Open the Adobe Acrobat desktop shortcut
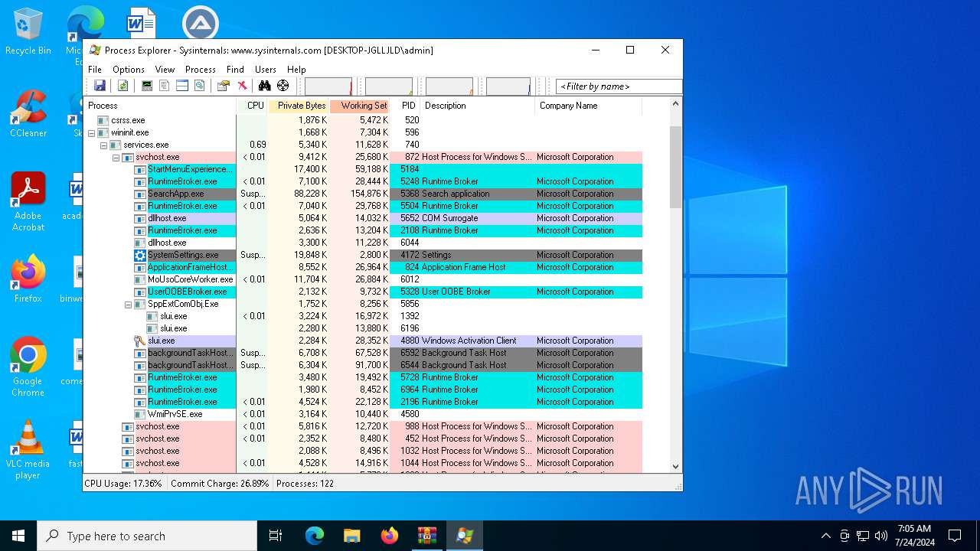 28,202
